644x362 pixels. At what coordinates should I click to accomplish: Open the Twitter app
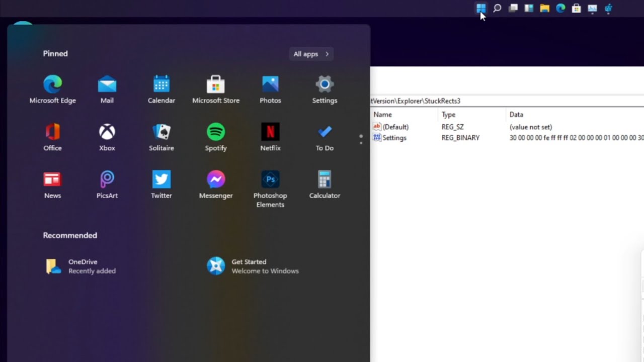click(x=161, y=185)
